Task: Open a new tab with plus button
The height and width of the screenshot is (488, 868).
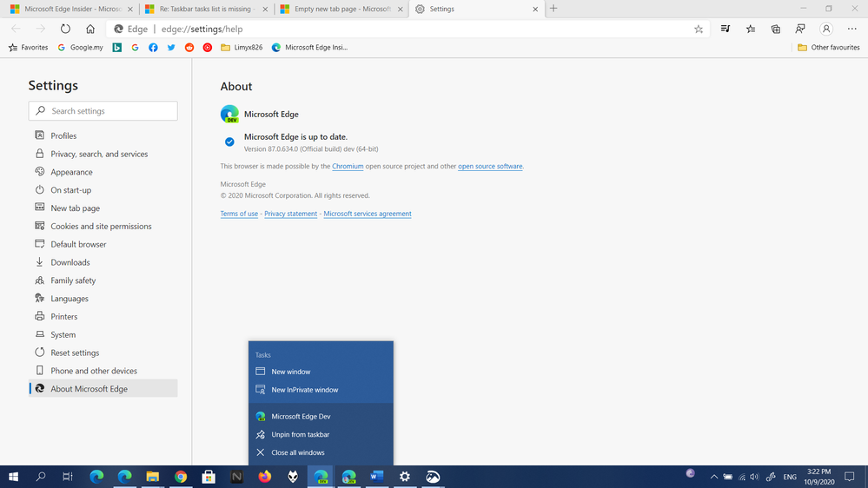Action: pos(553,9)
